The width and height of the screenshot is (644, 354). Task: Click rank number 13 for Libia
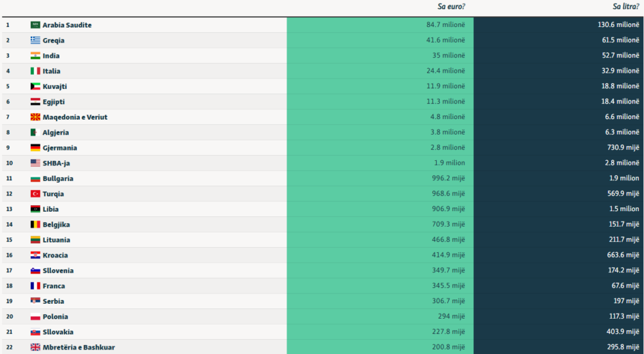[x=9, y=209]
